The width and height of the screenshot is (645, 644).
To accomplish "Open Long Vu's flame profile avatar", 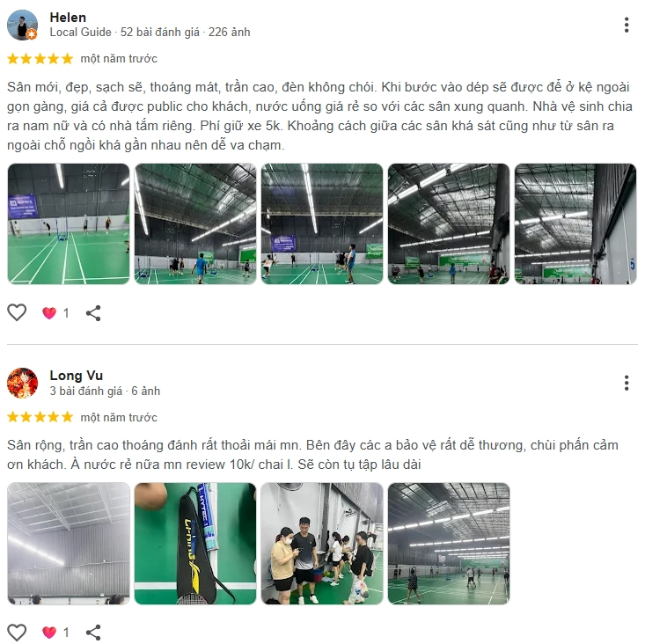I will [x=23, y=383].
